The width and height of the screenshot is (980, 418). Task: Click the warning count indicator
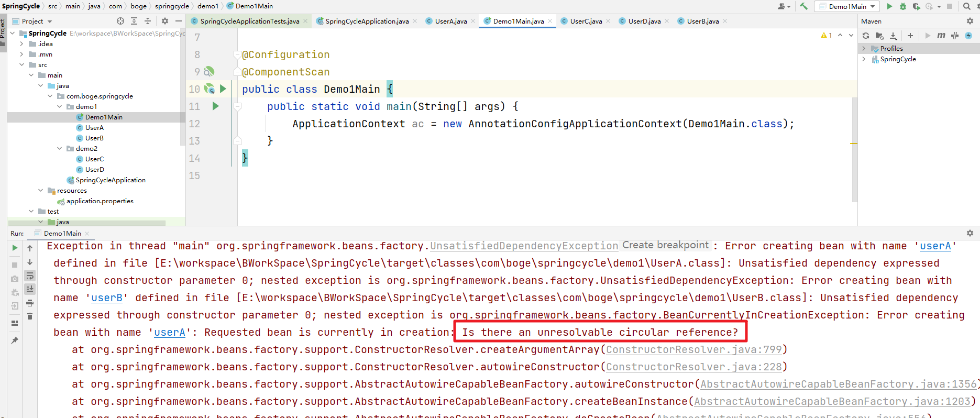827,35
